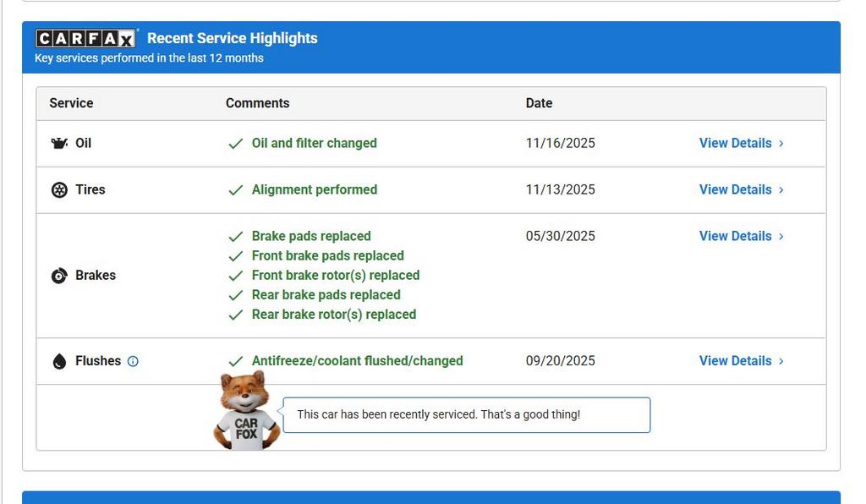Screen dimensions: 866x504
Task: Click the tire wheel icon
Action: [59, 190]
